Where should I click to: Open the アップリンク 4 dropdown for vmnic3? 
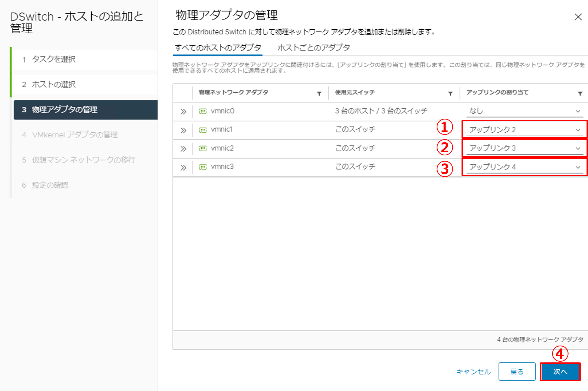(525, 167)
